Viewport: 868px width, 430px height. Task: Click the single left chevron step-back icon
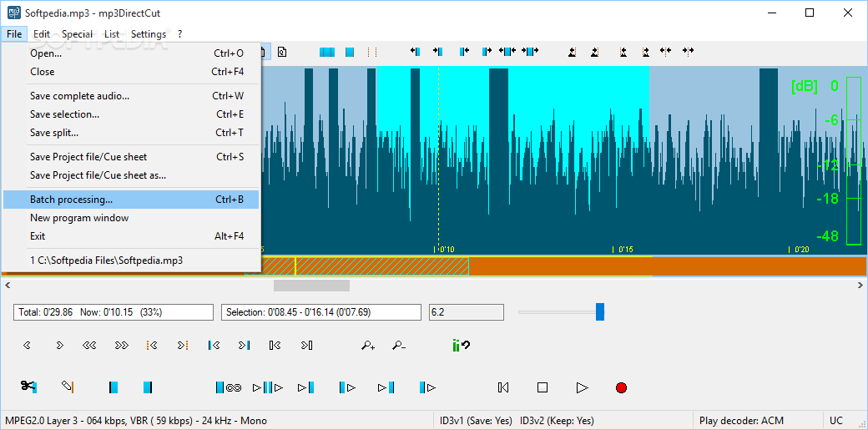coord(27,345)
